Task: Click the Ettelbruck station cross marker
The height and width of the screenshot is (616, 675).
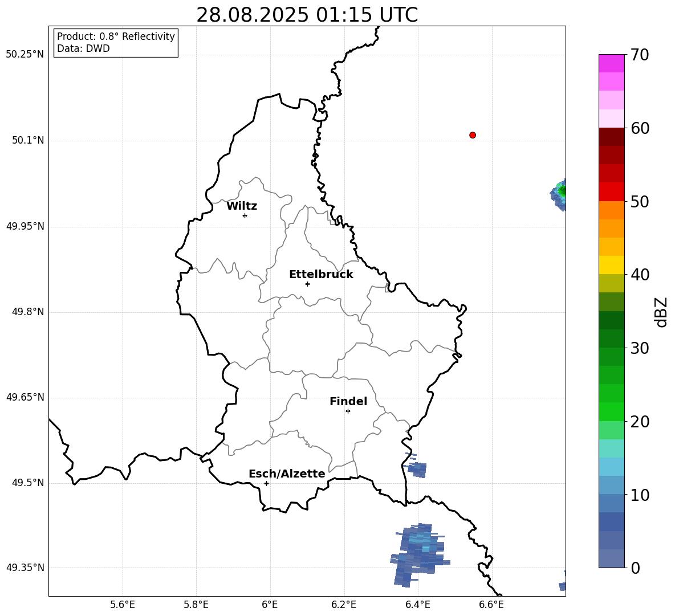Action: point(307,284)
